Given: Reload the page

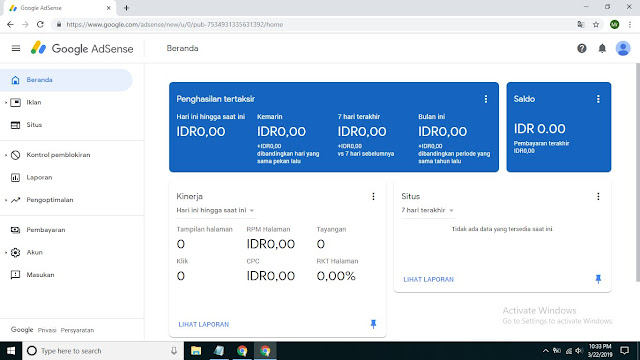Looking at the screenshot, I should point(40,24).
